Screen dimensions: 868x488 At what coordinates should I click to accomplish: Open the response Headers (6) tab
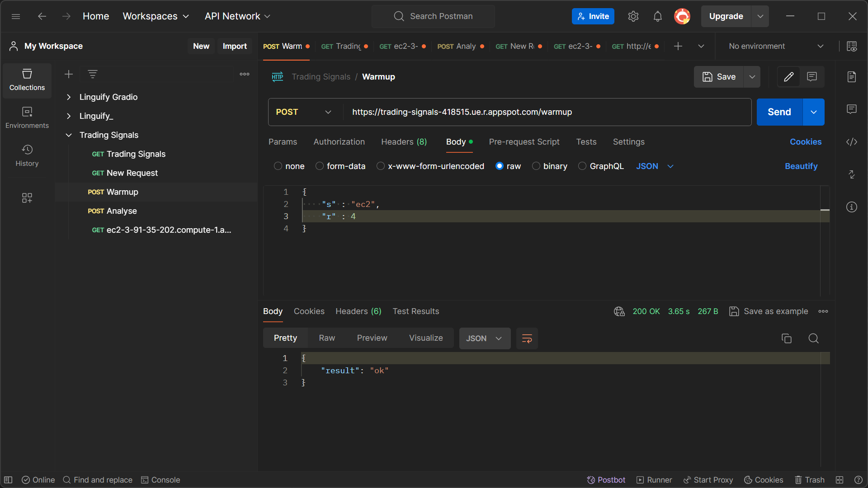point(358,311)
